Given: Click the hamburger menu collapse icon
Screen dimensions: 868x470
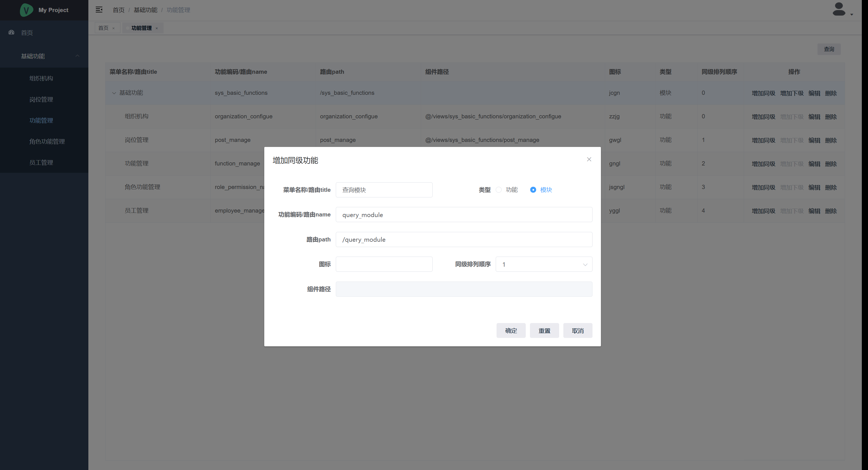Looking at the screenshot, I should pyautogui.click(x=99, y=10).
